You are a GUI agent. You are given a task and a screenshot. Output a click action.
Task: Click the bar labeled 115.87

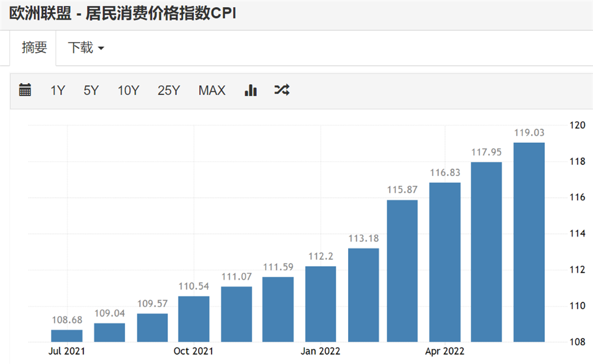402,271
